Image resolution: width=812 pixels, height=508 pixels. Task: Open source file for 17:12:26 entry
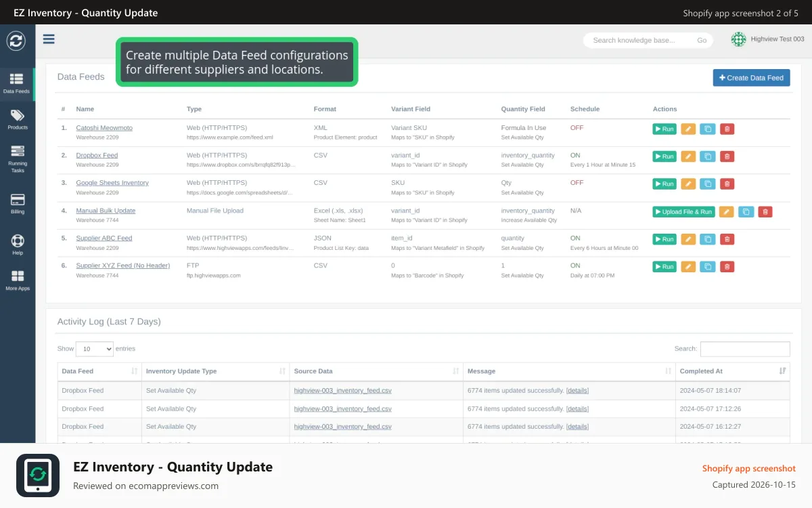342,409
